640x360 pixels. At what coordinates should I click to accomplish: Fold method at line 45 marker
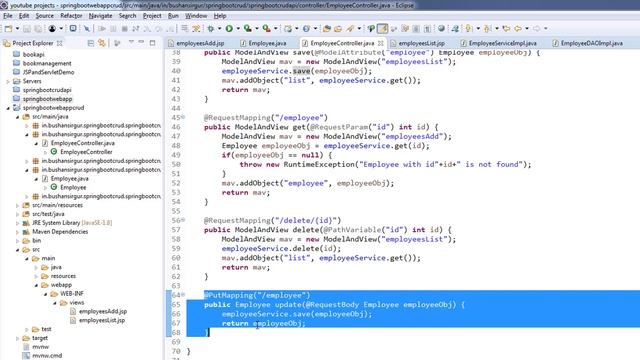183,117
